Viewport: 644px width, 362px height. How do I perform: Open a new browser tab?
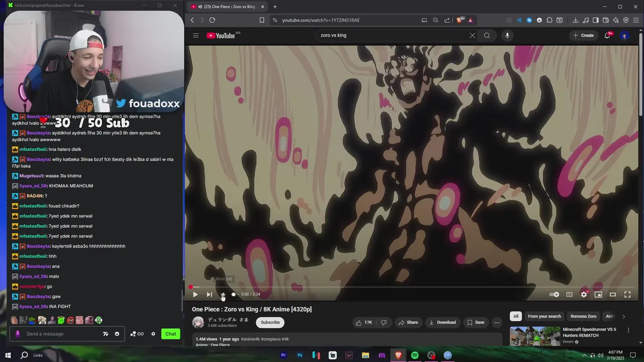tap(275, 7)
